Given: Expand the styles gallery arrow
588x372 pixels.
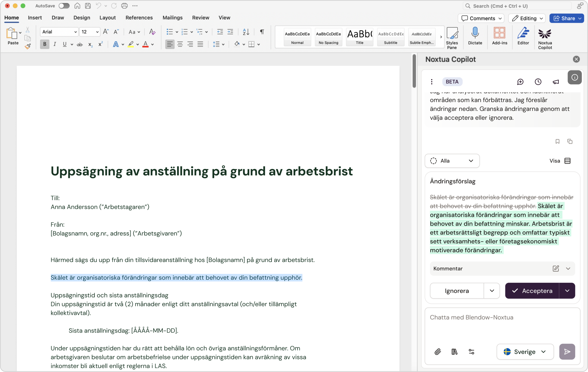Looking at the screenshot, I should tap(441, 37).
